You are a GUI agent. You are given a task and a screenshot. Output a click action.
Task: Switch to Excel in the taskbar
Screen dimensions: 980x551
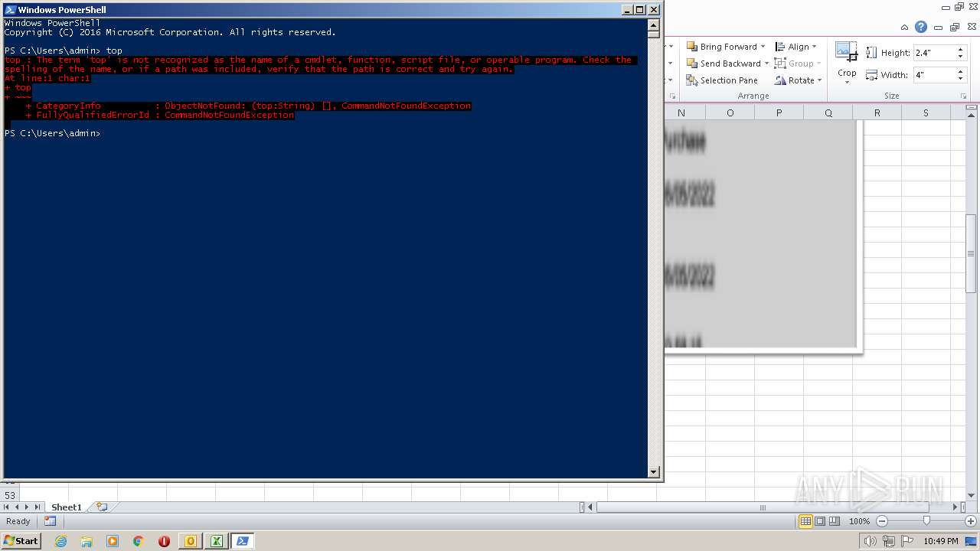click(x=217, y=541)
